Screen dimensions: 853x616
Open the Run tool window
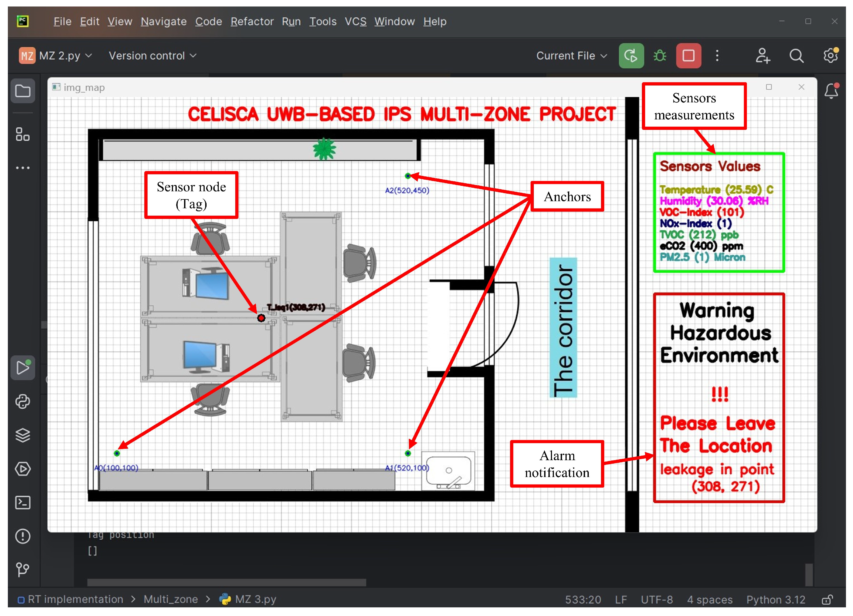click(22, 368)
